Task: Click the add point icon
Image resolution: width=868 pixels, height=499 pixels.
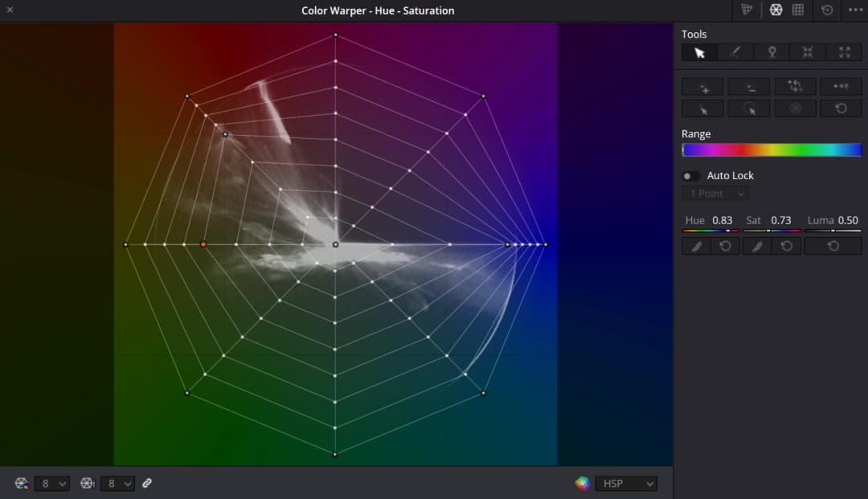Action: click(702, 86)
